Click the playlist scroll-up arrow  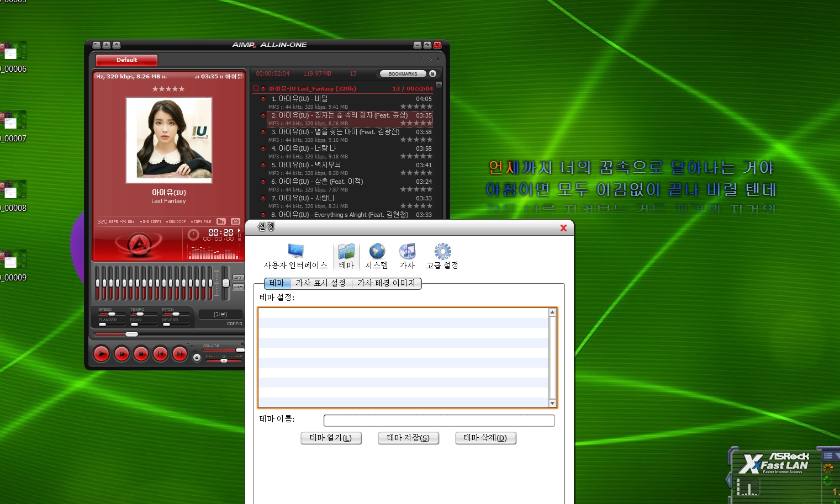[439, 84]
